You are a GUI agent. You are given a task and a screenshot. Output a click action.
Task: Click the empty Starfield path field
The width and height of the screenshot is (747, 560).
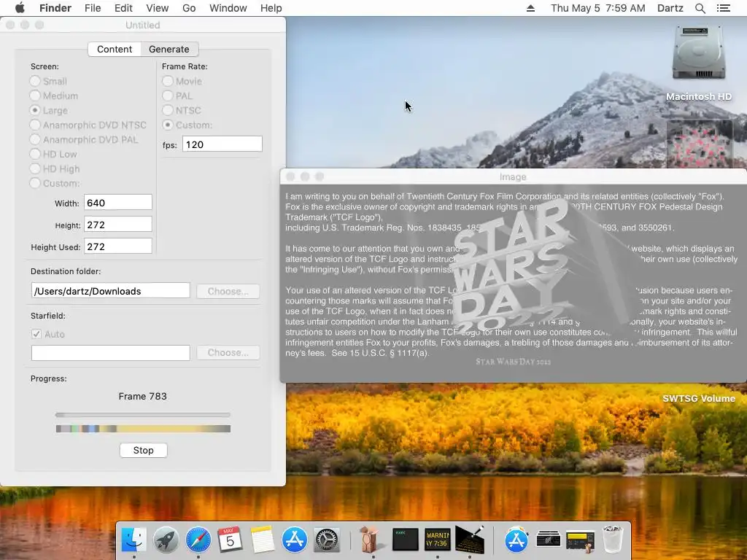coord(111,352)
